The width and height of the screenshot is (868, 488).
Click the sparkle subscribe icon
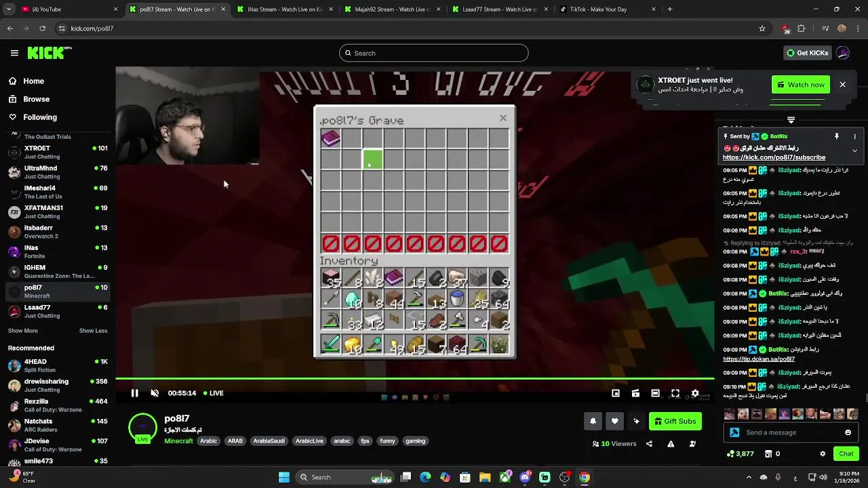coord(636,421)
